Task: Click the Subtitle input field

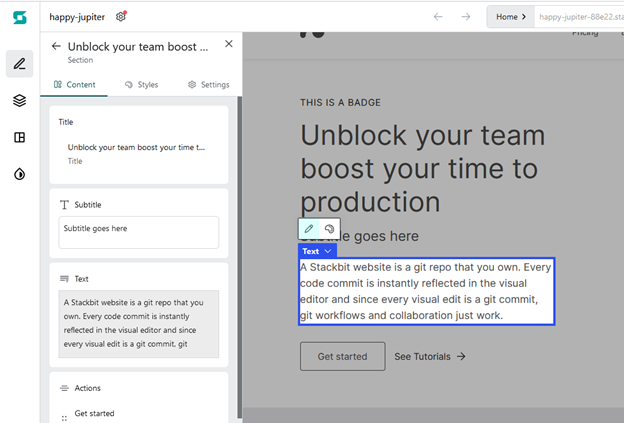Action: point(138,232)
